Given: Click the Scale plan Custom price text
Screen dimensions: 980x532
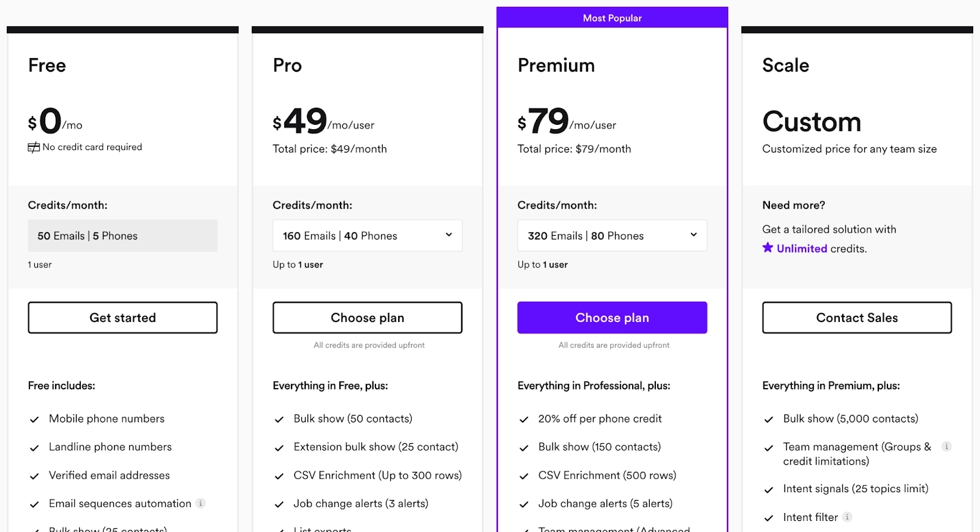Looking at the screenshot, I should click(812, 121).
